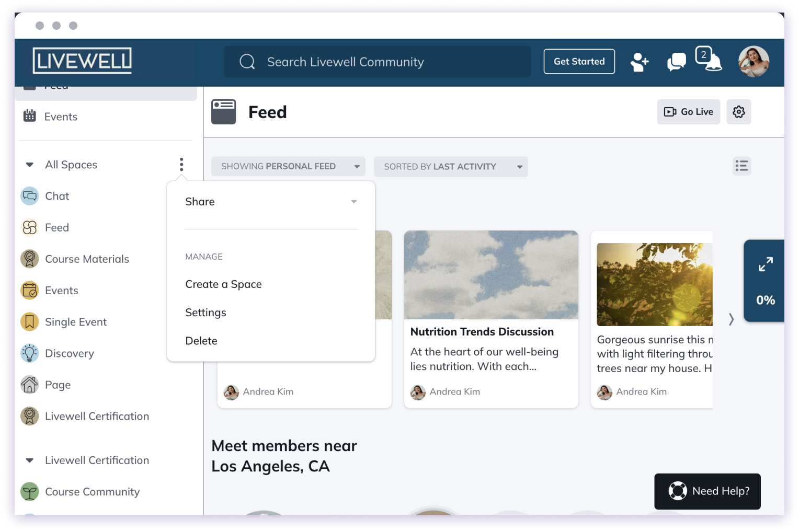Open Course Materials from the sidebar

click(x=30, y=259)
